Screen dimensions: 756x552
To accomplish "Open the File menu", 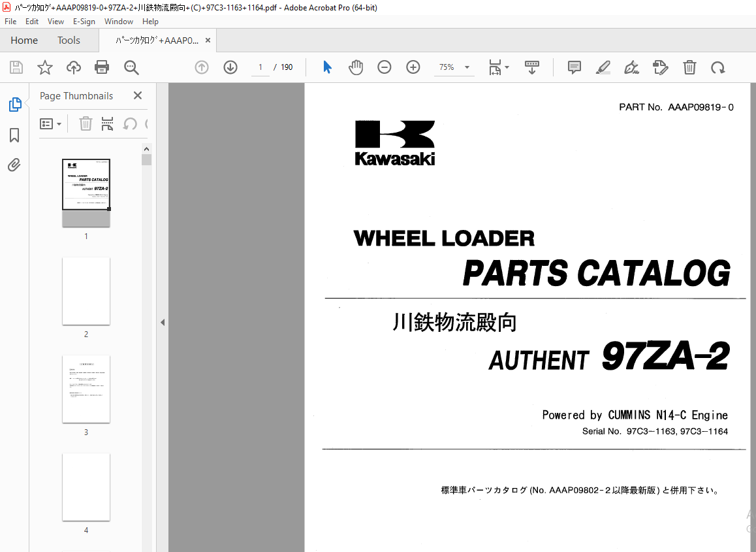I will (x=10, y=21).
